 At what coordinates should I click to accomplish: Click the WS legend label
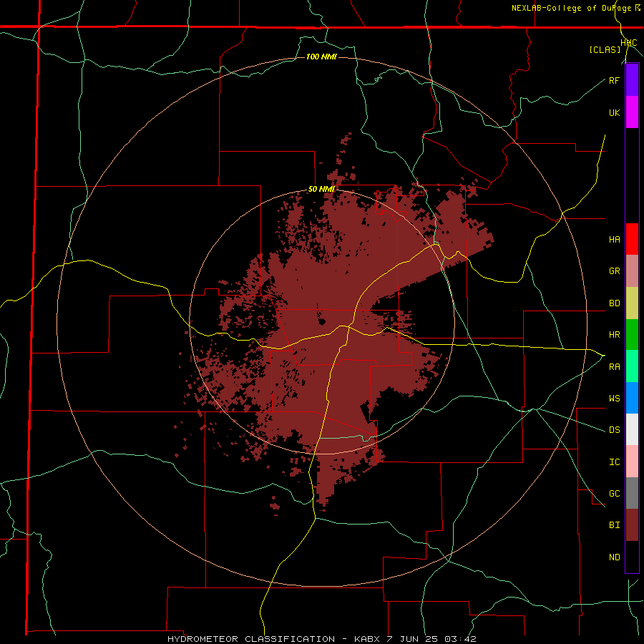pos(614,399)
